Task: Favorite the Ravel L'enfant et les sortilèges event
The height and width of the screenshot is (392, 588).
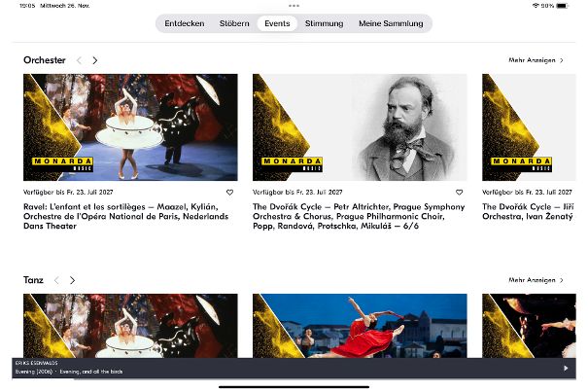Action: (x=230, y=193)
